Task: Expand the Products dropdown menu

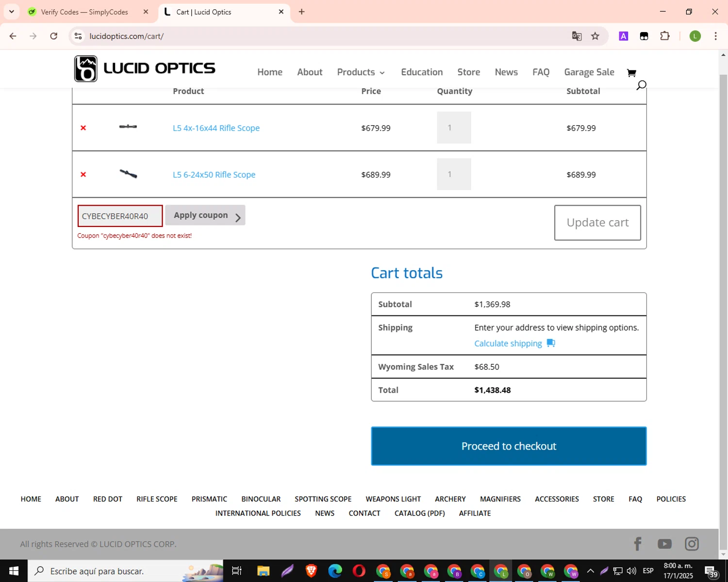Action: [361, 72]
